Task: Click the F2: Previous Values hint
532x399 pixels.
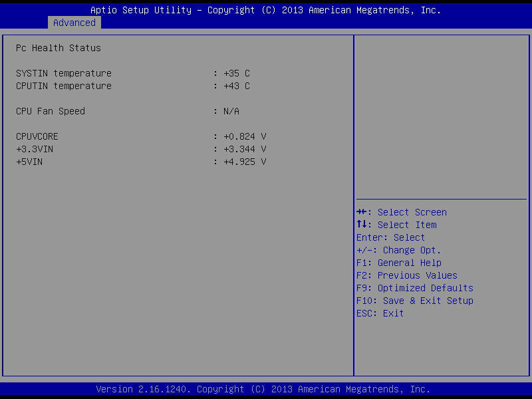Action: [407, 275]
